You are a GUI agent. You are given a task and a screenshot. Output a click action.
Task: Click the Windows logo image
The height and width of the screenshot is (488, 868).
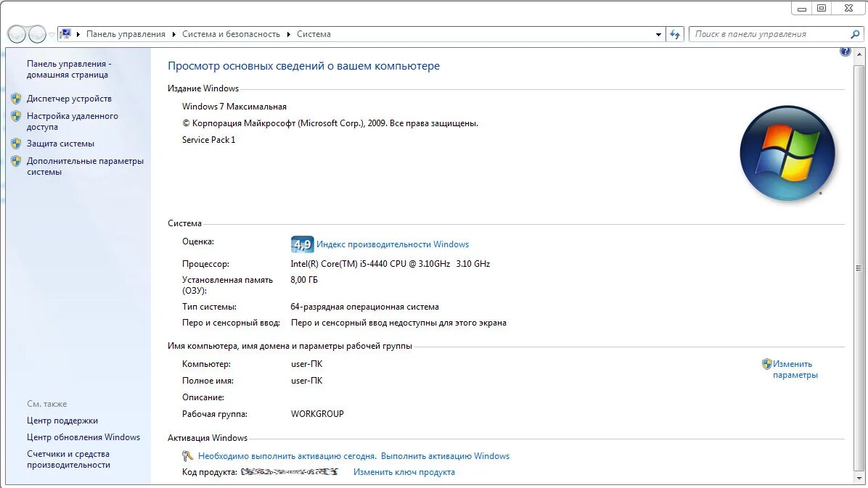tap(787, 153)
